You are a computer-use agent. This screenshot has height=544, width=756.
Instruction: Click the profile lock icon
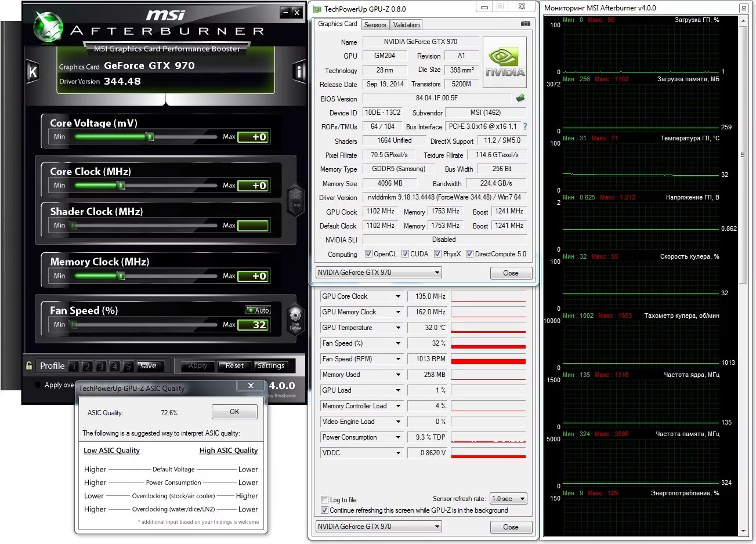(x=29, y=366)
